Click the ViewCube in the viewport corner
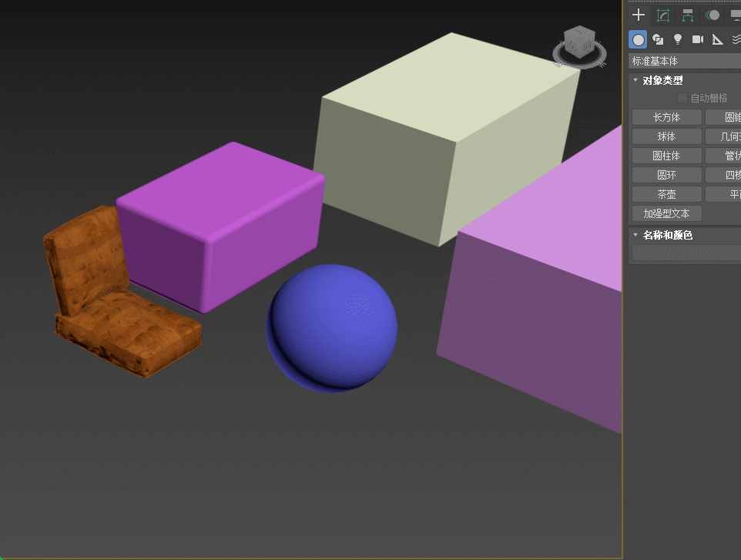The width and height of the screenshot is (741, 560). pyautogui.click(x=579, y=43)
